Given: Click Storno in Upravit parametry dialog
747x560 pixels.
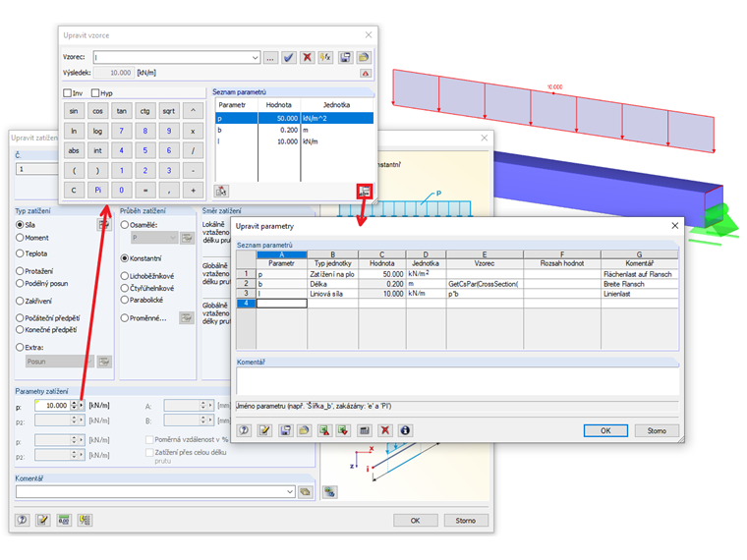Looking at the screenshot, I should [x=657, y=430].
